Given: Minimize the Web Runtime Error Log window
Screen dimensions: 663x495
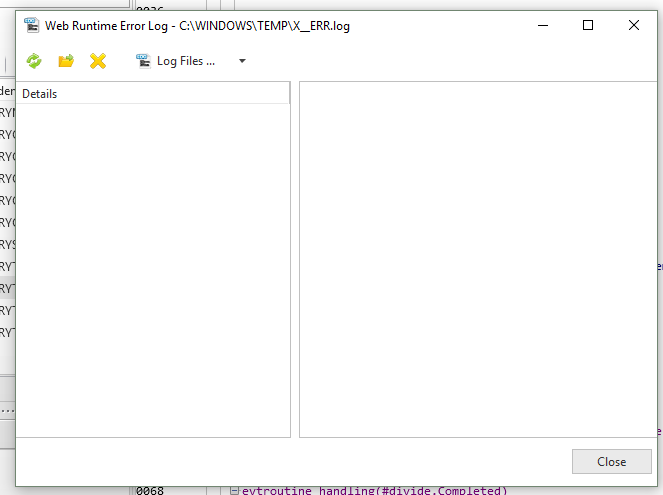Looking at the screenshot, I should pyautogui.click(x=542, y=25).
